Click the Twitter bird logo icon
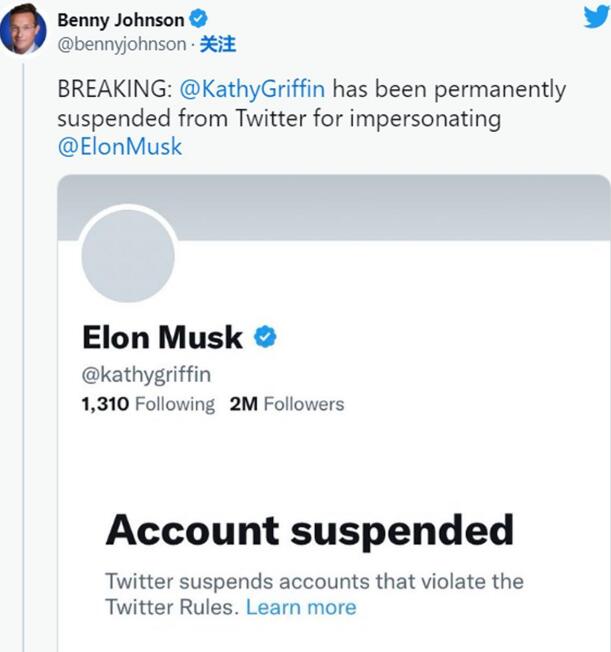 coord(595,16)
